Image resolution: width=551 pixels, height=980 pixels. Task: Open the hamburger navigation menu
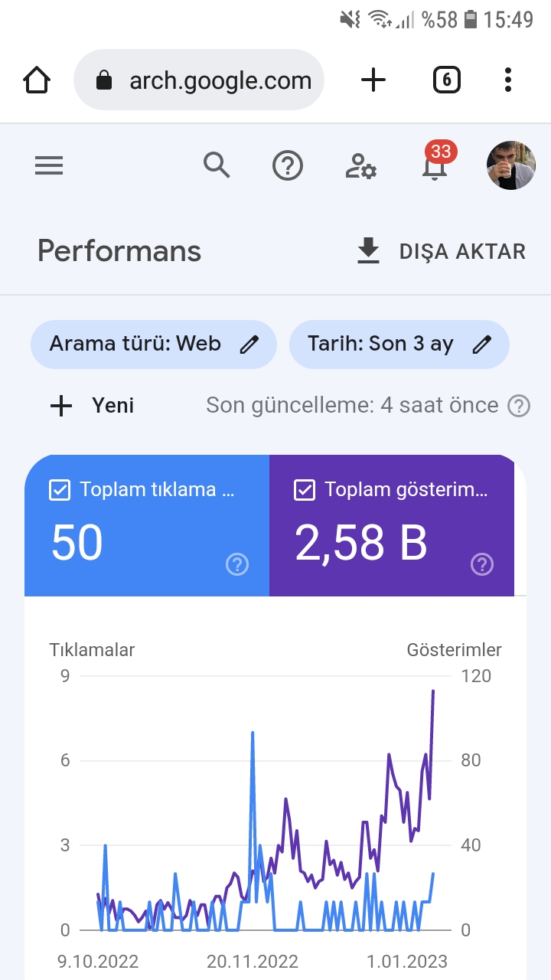click(49, 165)
